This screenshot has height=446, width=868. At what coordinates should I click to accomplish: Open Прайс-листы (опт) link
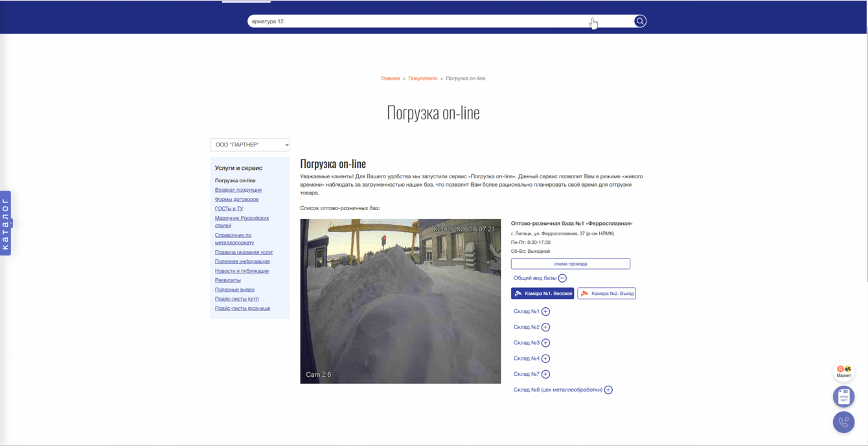coord(237,299)
